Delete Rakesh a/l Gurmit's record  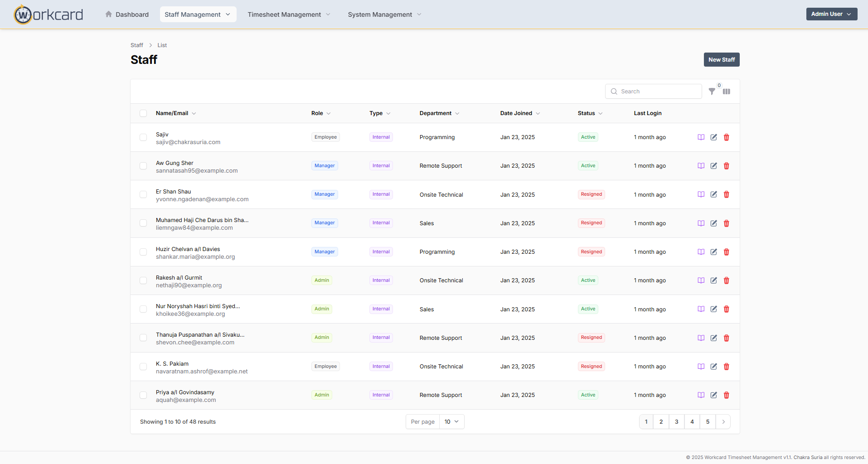[x=726, y=280]
